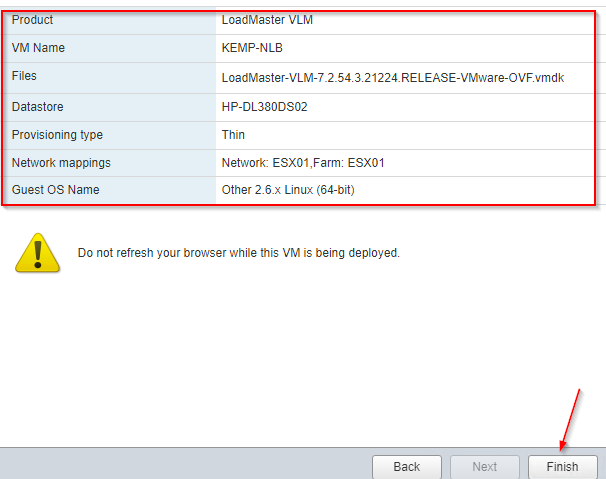This screenshot has width=606, height=479.
Task: Click the do not refresh browser warning text
Action: (x=239, y=253)
